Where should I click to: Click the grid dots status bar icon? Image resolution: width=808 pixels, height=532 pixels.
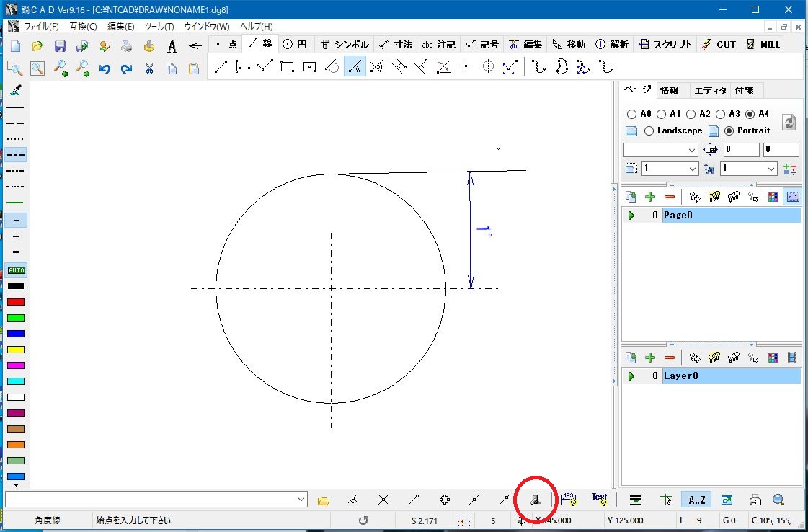(464, 520)
